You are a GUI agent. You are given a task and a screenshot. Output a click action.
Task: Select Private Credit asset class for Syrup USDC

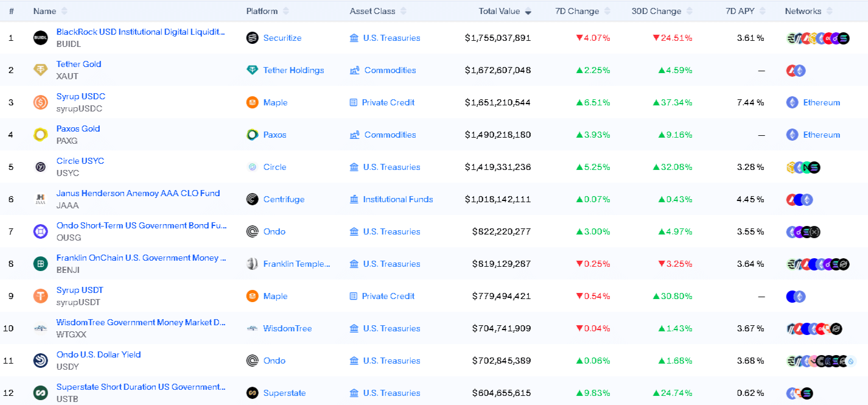(388, 102)
